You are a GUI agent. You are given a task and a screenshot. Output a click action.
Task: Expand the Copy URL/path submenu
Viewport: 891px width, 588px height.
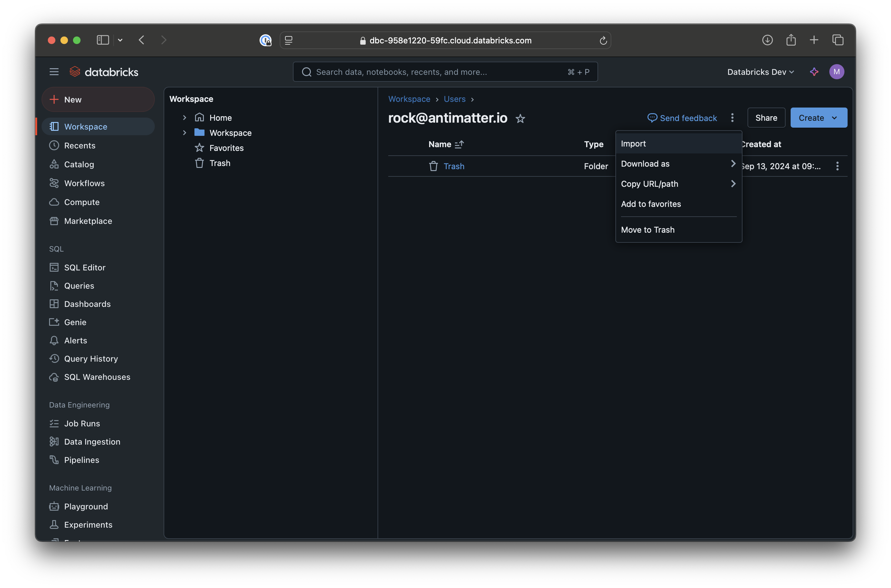coord(678,184)
